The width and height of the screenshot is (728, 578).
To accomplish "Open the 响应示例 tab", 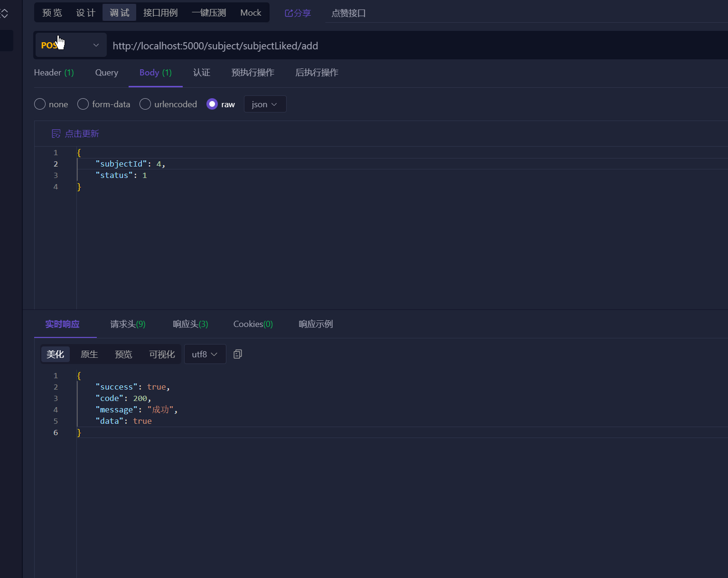I will point(316,324).
